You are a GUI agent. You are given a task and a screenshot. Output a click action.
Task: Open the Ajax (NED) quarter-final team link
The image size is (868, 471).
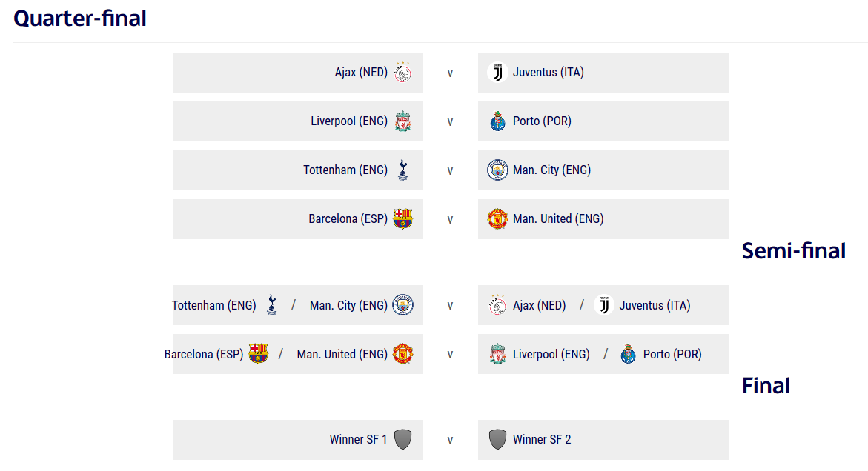point(361,73)
